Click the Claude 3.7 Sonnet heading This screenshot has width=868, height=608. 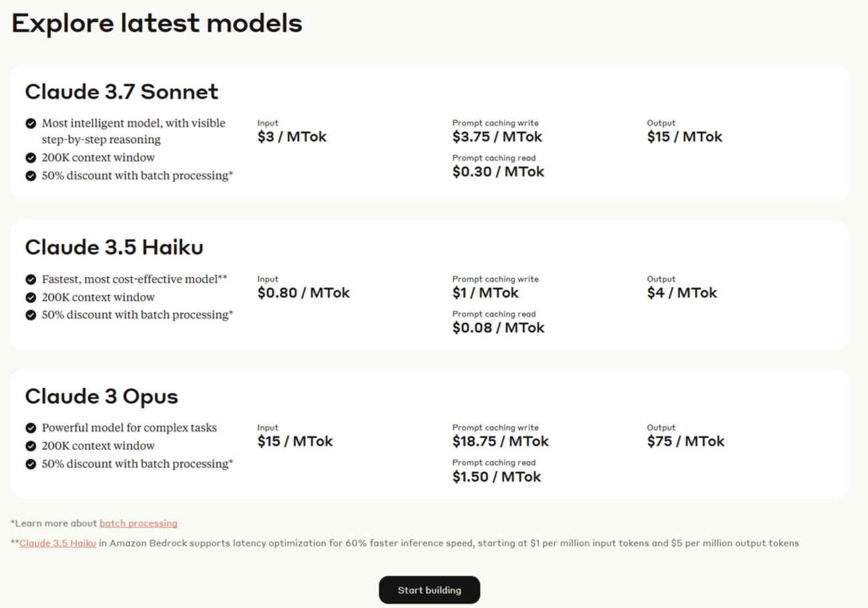122,92
